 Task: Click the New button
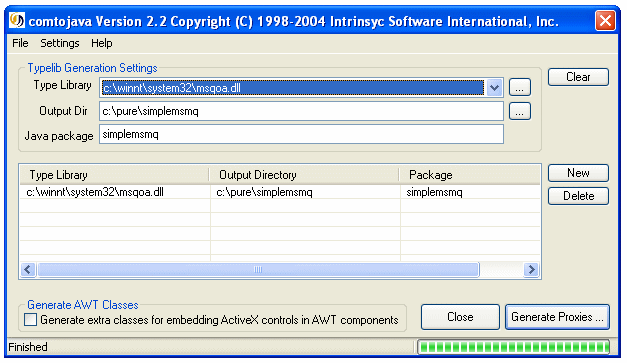click(578, 173)
